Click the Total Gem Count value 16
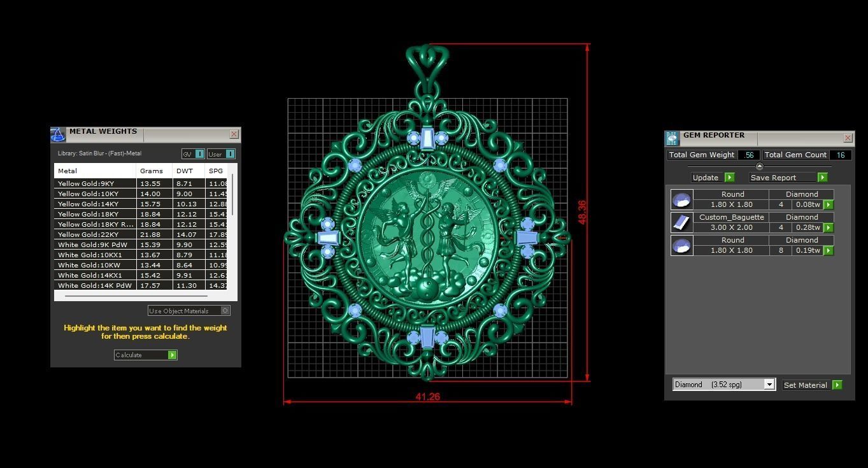Screen dimensions: 868x468 tap(841, 155)
